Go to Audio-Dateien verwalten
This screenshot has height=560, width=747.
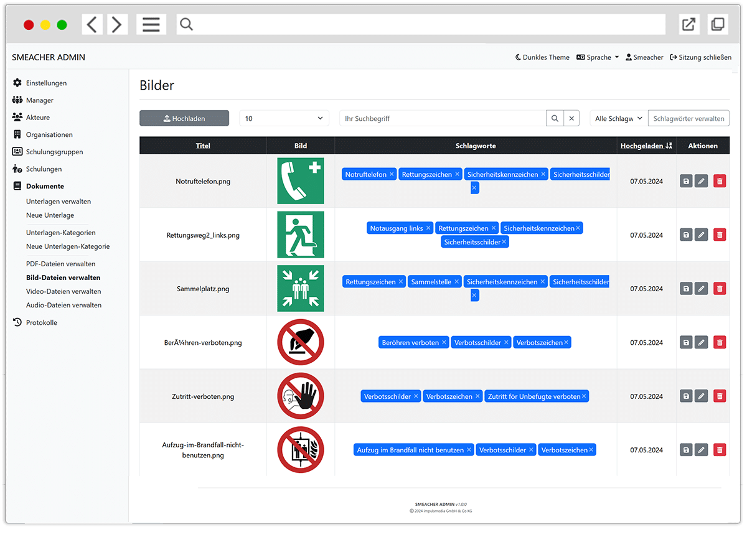click(x=63, y=305)
